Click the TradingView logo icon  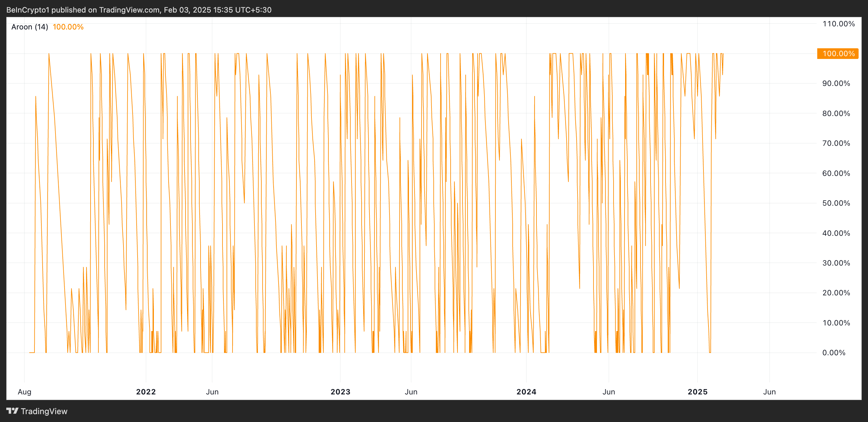(x=13, y=411)
